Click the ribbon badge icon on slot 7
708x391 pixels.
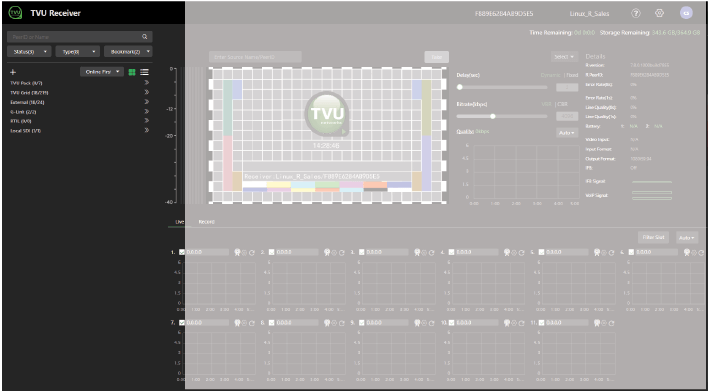pos(237,323)
